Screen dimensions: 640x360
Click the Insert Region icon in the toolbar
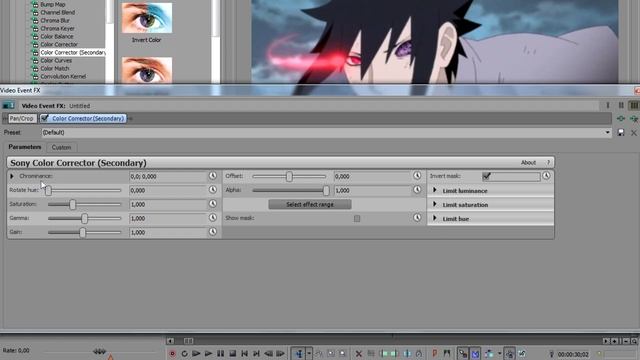click(x=447, y=353)
